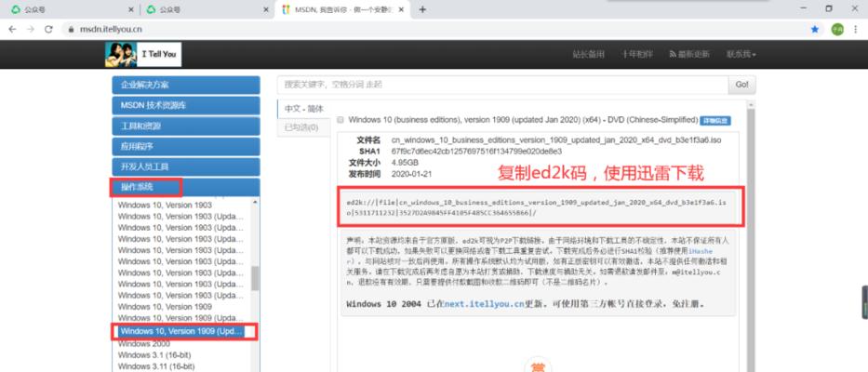The width and height of the screenshot is (868, 372).
Task: Open the green profile avatar in Chrome
Action: (x=837, y=30)
